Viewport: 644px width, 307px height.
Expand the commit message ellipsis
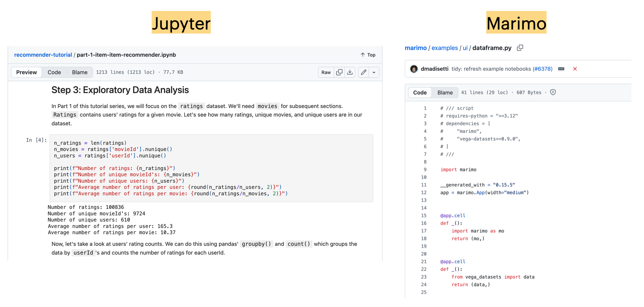click(561, 69)
